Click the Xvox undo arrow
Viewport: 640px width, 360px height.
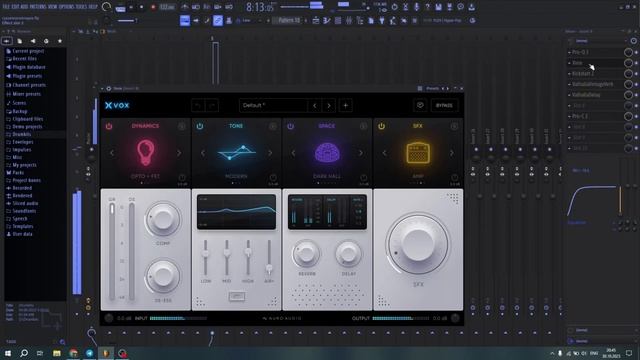tap(198, 106)
